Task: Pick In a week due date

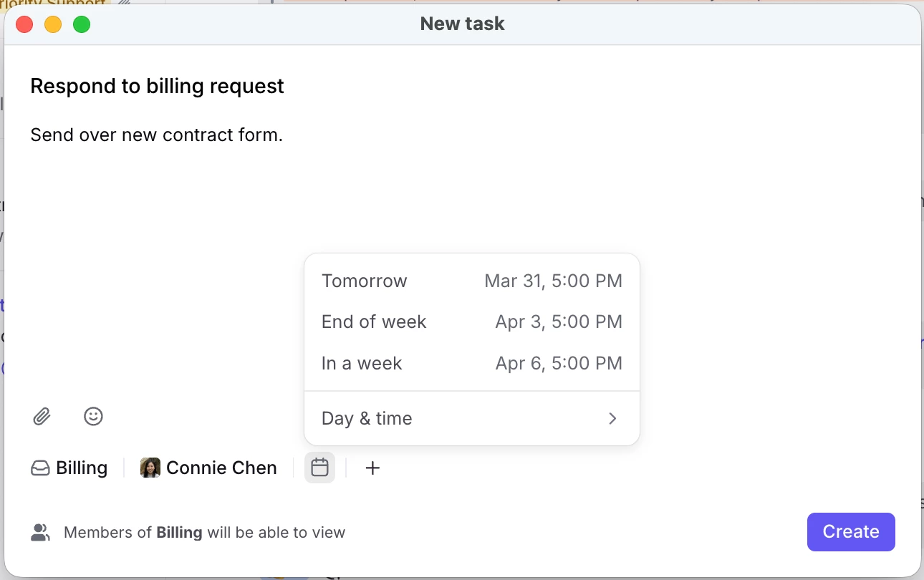Action: coord(472,363)
